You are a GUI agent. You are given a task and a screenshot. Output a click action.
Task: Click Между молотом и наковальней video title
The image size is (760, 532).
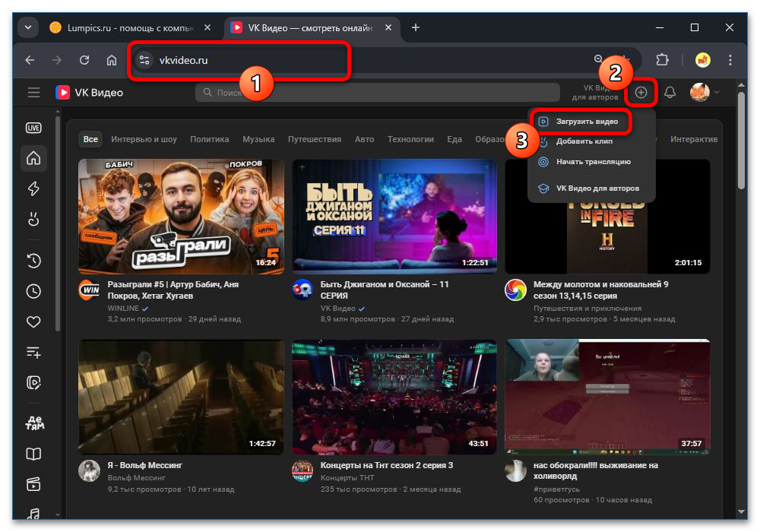tap(600, 290)
